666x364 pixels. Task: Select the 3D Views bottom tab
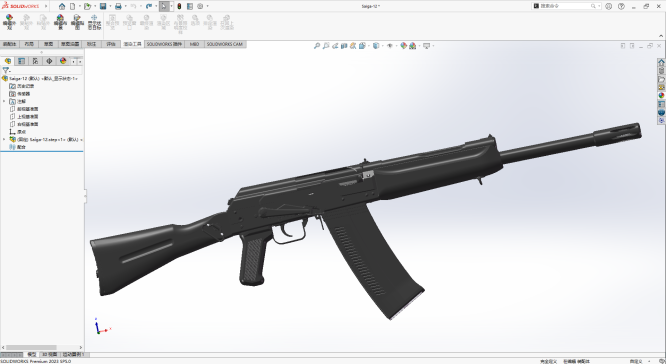[49, 354]
